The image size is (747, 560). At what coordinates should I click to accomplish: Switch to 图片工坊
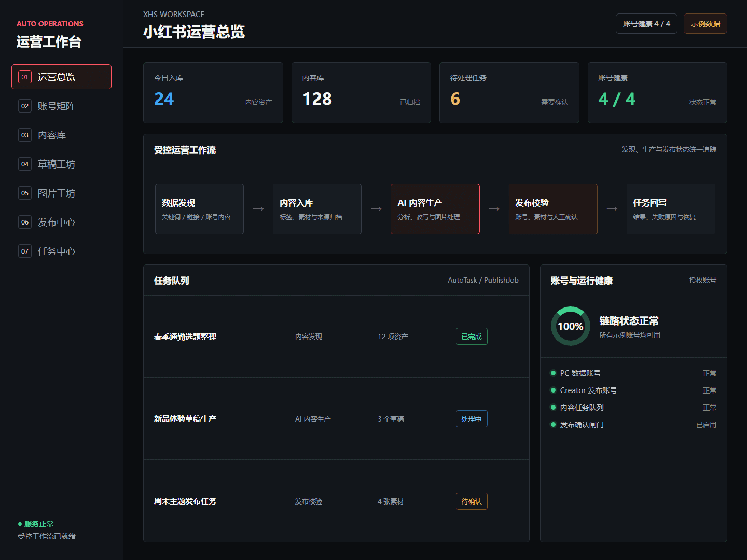click(x=61, y=193)
